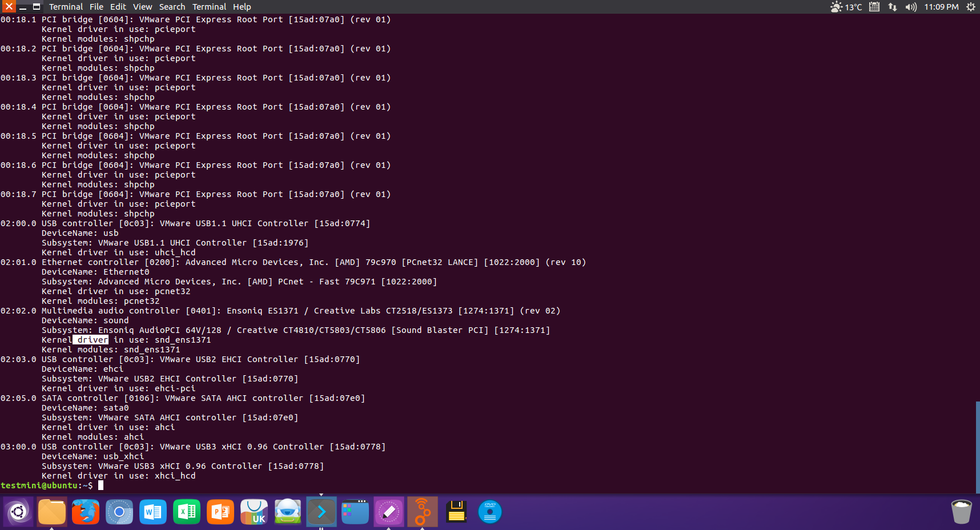
Task: Click the "Kernel driver in use: xhci_hcd" line
Action: point(119,476)
